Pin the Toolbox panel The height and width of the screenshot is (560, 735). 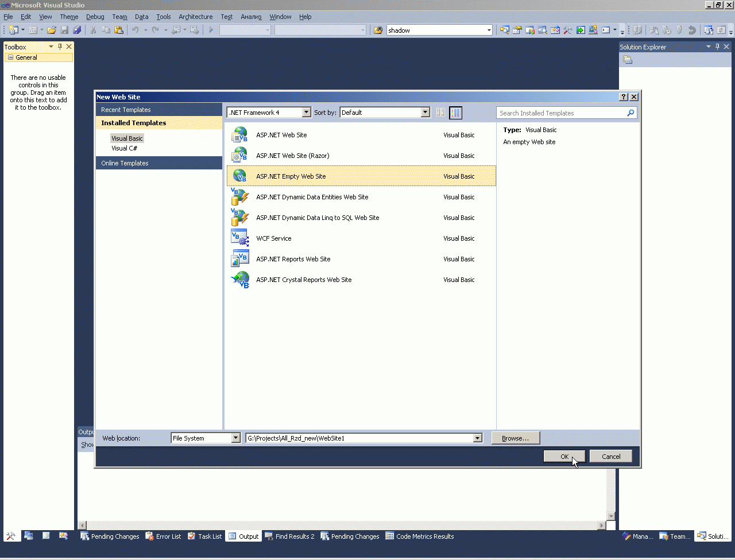click(60, 47)
